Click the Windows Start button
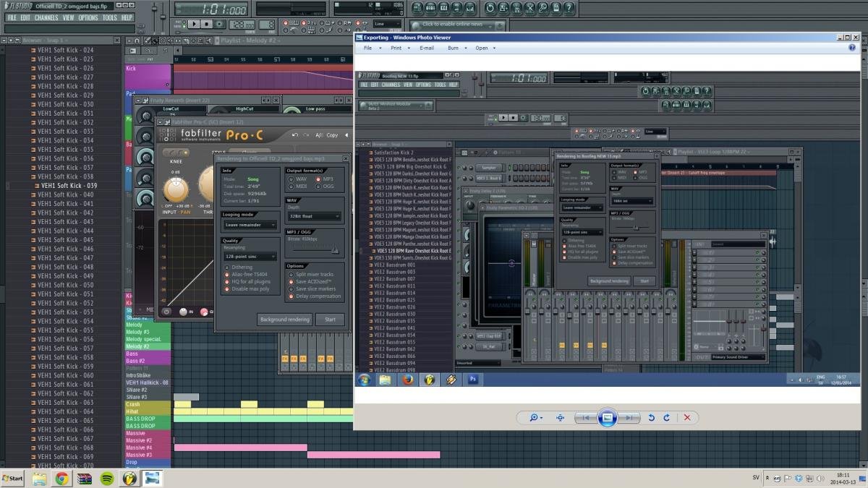 point(13,478)
